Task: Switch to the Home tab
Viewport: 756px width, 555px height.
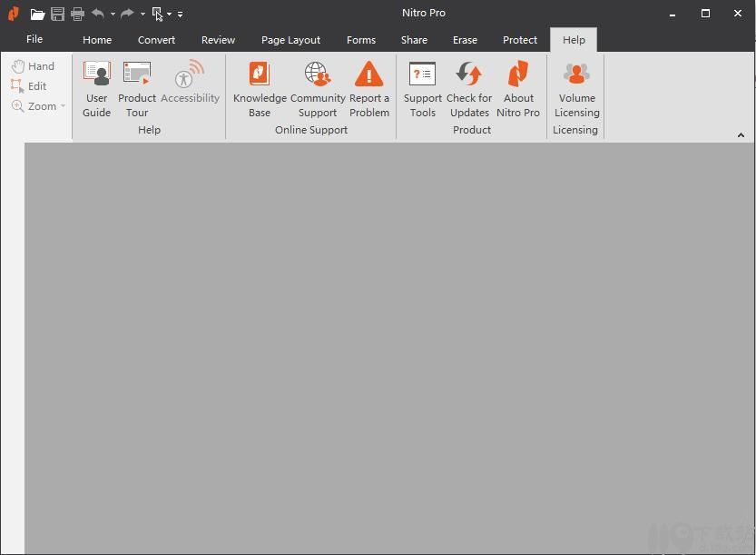Action: tap(97, 40)
